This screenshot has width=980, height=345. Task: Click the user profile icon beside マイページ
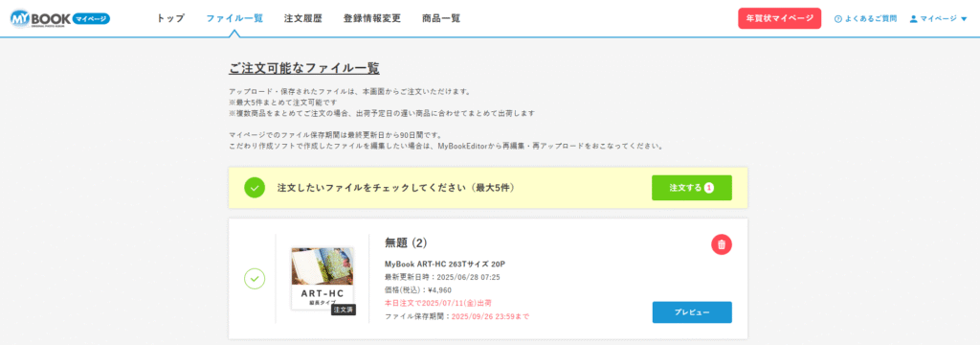click(x=913, y=19)
